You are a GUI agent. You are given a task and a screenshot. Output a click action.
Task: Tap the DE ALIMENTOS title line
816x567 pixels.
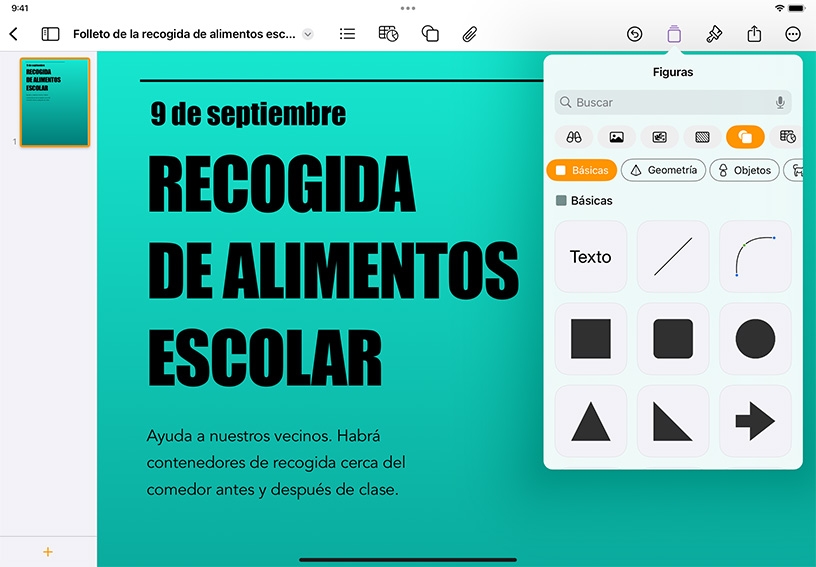coord(333,270)
